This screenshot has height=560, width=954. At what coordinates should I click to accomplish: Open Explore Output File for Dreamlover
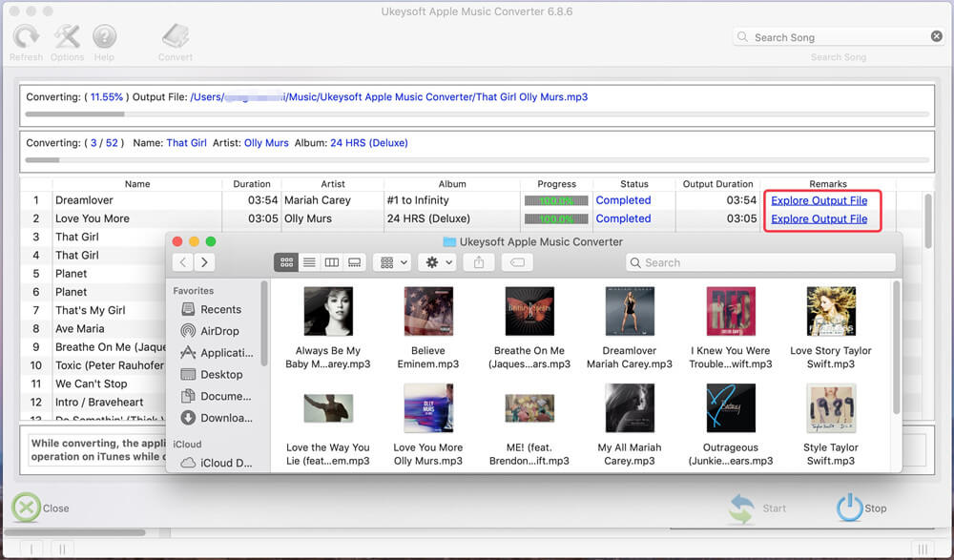819,200
